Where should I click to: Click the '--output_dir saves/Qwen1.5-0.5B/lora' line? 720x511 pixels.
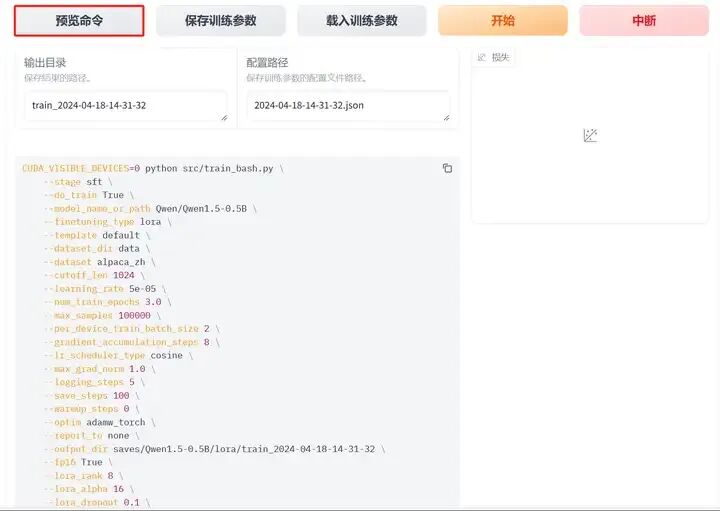[x=214, y=449]
